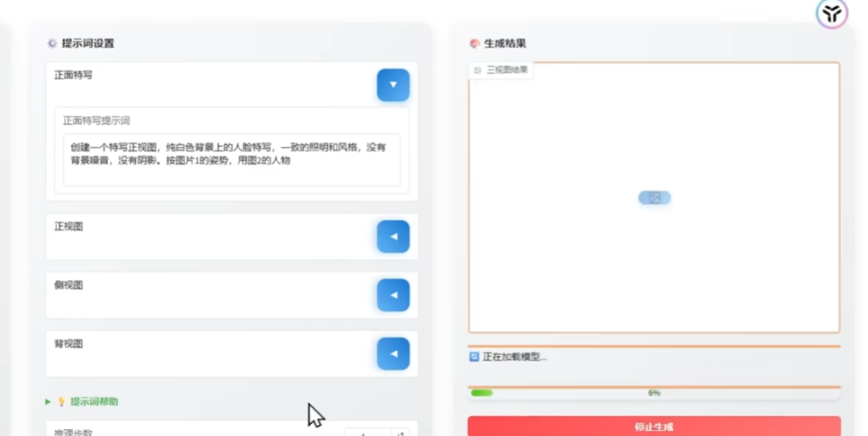The height and width of the screenshot is (436, 868).
Task: Click the 推理步数 number input field
Action: [x=368, y=432]
